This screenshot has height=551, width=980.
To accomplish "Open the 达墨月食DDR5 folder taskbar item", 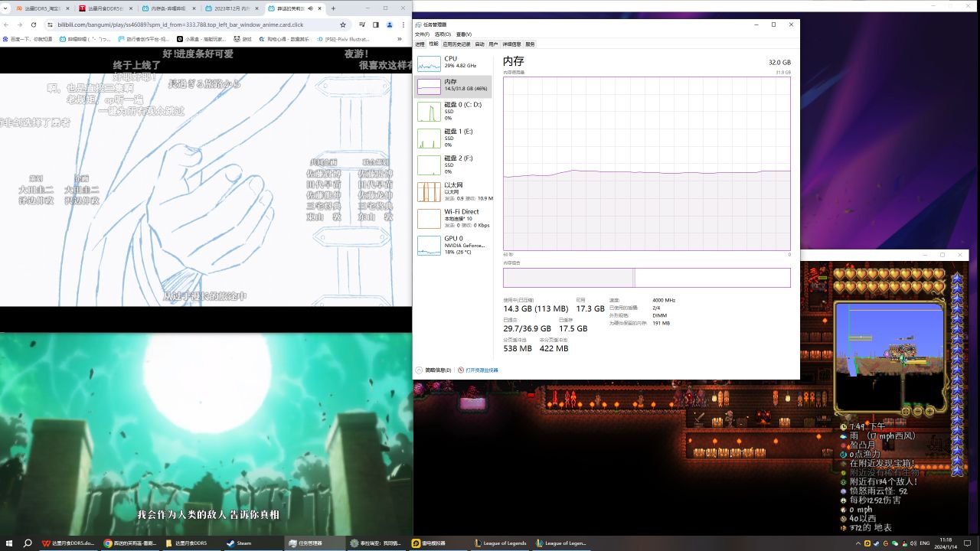I will pos(191,543).
